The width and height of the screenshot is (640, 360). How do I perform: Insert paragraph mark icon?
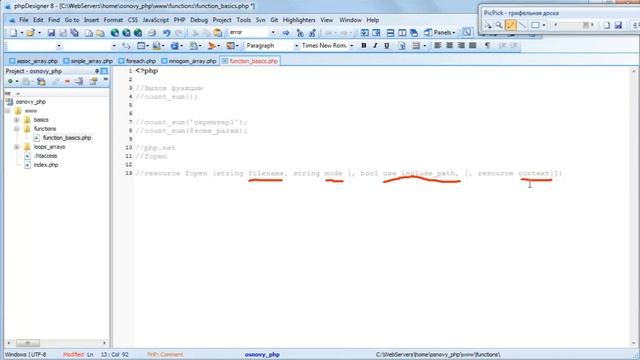click(x=487, y=46)
